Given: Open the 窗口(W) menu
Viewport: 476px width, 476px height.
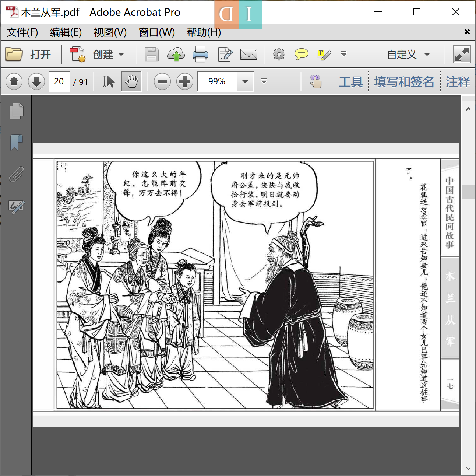Looking at the screenshot, I should [x=157, y=32].
